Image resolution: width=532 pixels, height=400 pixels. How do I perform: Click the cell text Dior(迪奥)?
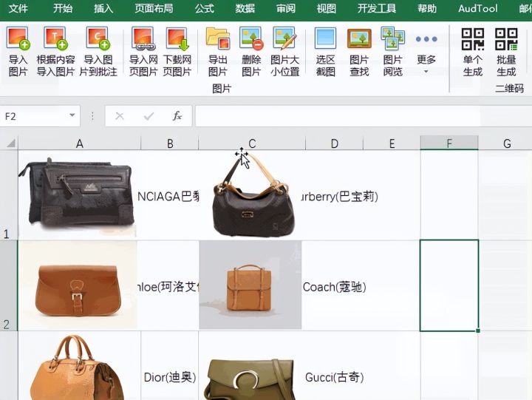point(170,377)
